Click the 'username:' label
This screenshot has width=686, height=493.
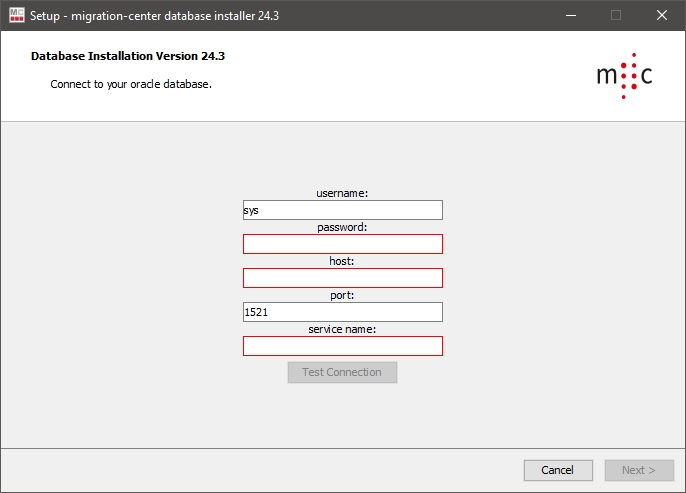[342, 193]
